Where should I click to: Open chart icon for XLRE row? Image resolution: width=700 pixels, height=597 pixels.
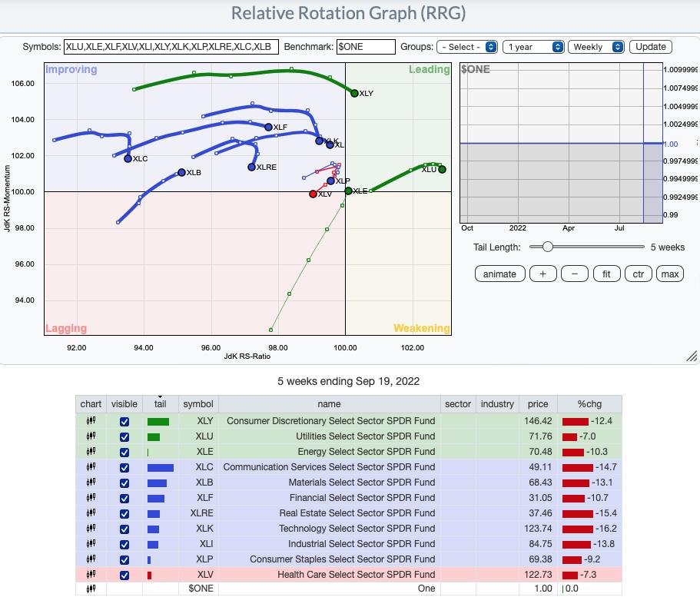click(91, 512)
